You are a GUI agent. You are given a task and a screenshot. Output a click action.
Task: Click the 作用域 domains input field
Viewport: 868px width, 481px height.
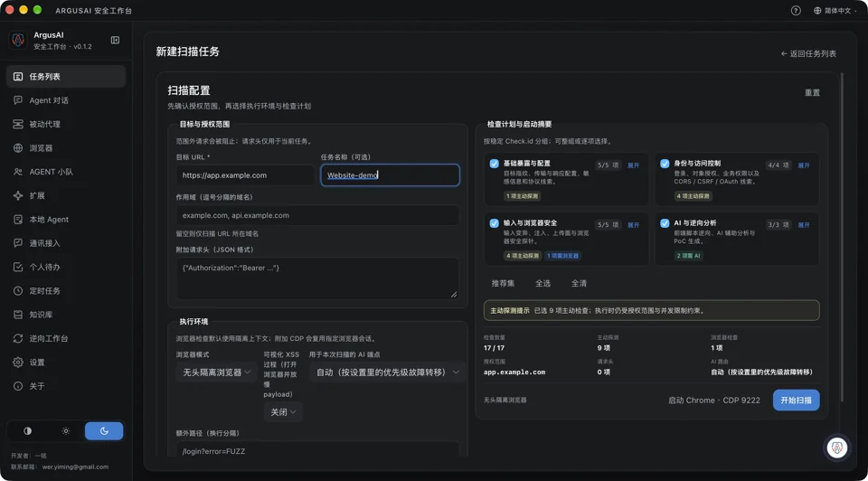click(x=317, y=215)
